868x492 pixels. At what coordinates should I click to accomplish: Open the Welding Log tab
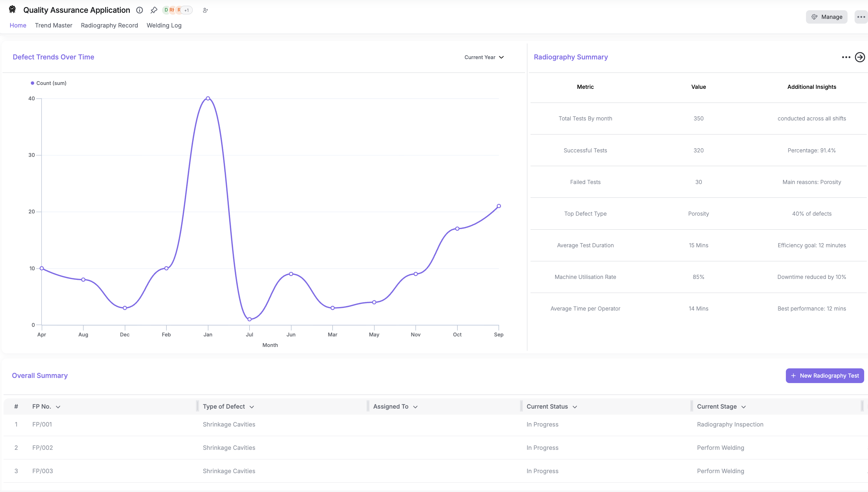164,25
